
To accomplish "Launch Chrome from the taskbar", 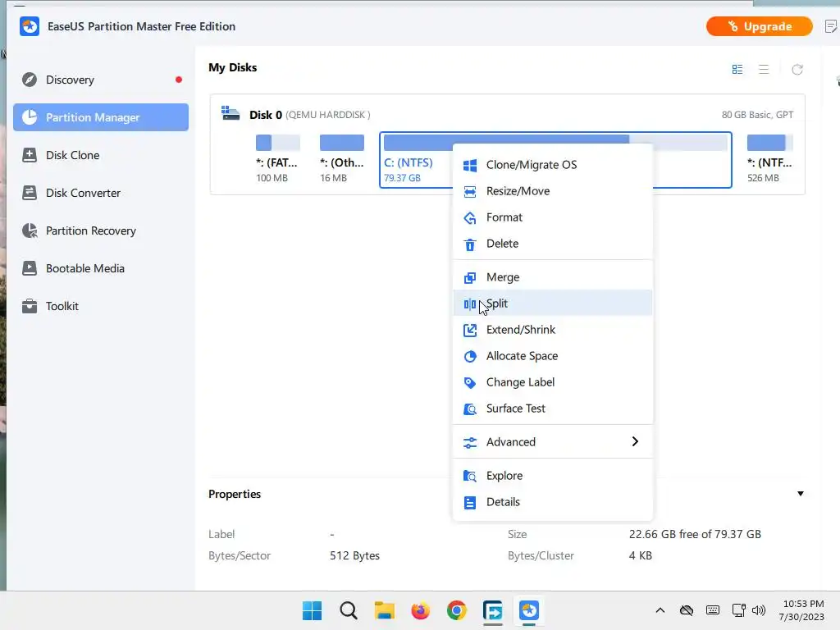I will (456, 610).
